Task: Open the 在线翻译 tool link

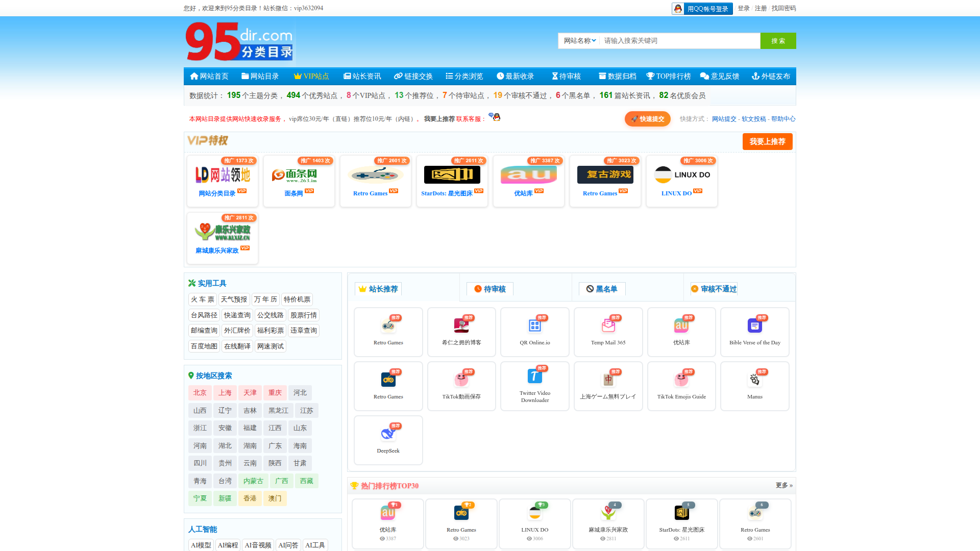Action: tap(237, 346)
